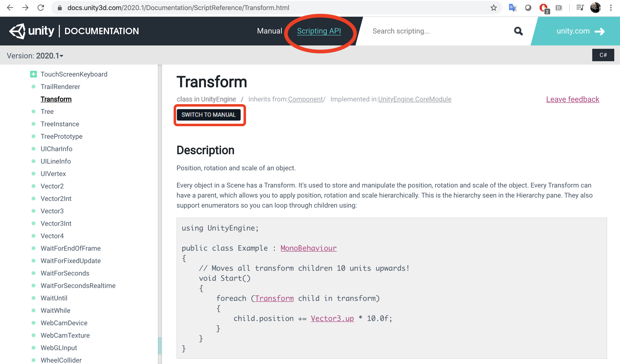Image resolution: width=620 pixels, height=364 pixels.
Task: Open the Vector3.up link in the code
Action: pyautogui.click(x=332, y=318)
